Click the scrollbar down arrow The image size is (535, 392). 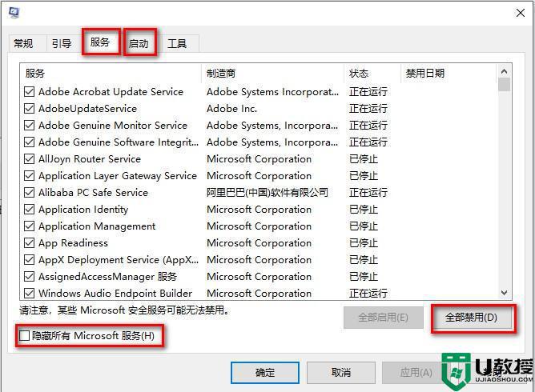504,293
